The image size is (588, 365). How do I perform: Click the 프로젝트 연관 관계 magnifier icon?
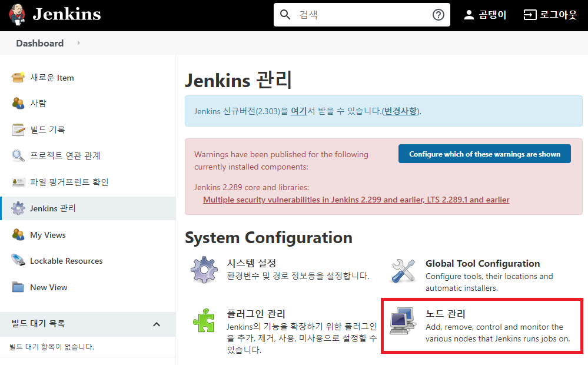(18, 155)
